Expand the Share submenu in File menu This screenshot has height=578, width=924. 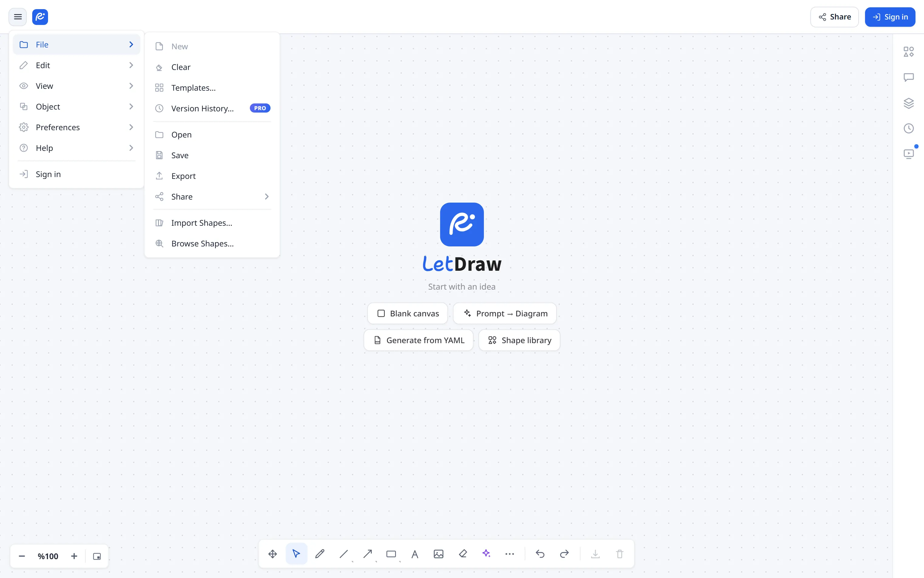212,197
